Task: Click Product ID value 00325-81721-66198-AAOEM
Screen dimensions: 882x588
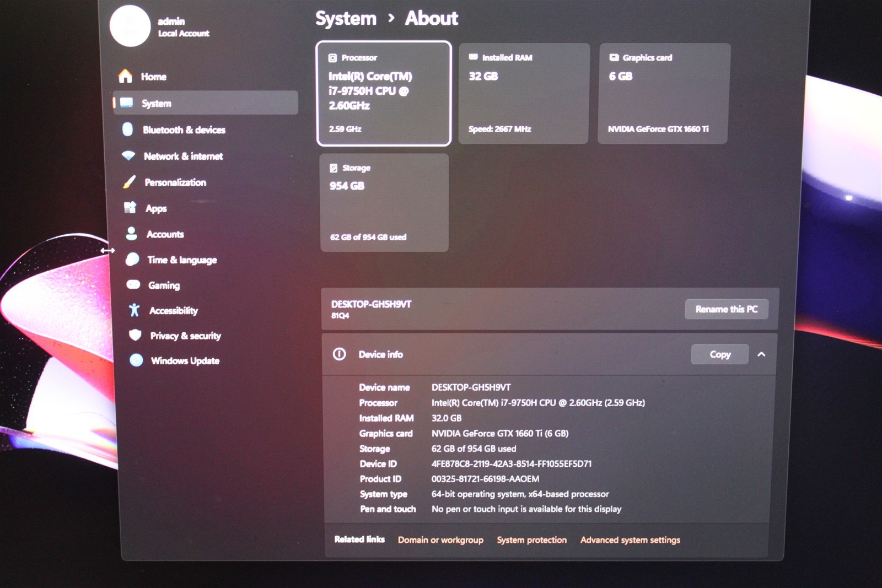Action: click(485, 479)
